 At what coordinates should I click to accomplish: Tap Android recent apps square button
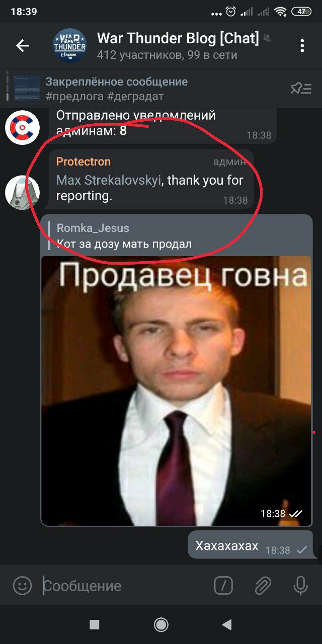94,625
